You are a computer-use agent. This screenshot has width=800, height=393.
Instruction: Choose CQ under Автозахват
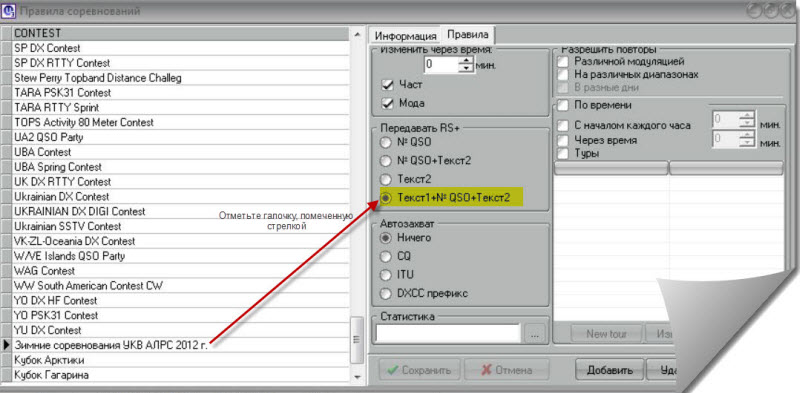coord(386,256)
